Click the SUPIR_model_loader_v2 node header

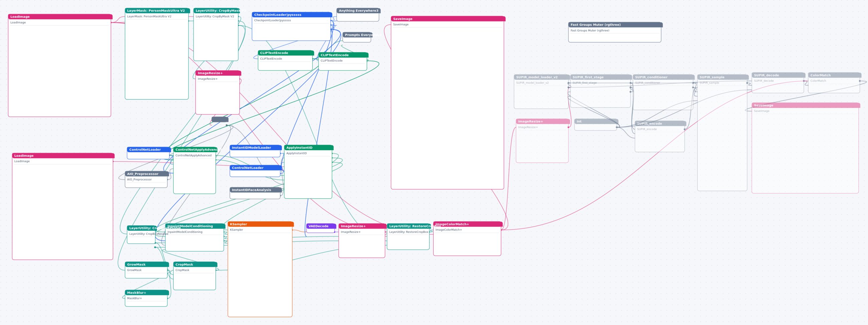tap(542, 77)
